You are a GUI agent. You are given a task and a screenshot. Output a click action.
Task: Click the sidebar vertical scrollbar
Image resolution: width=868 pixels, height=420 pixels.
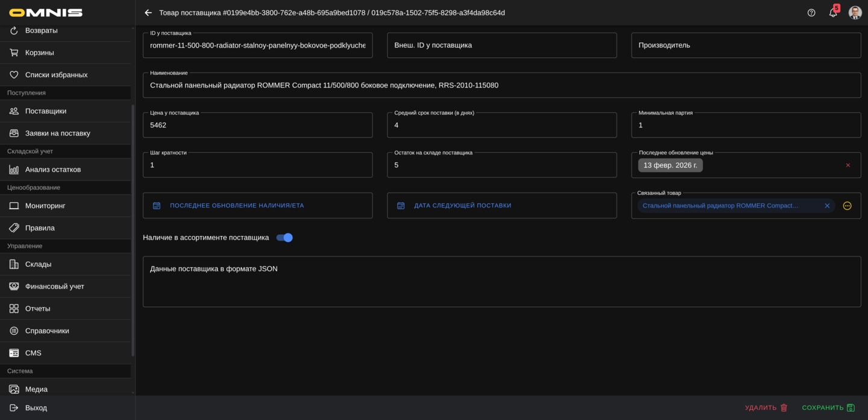click(133, 229)
